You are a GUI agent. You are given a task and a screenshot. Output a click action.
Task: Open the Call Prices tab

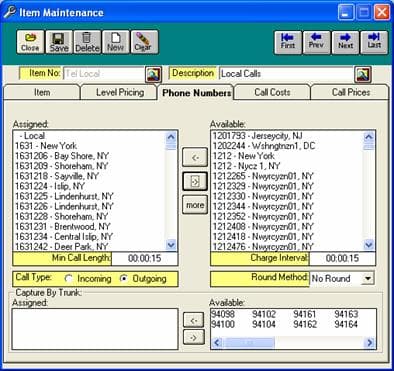tap(351, 92)
